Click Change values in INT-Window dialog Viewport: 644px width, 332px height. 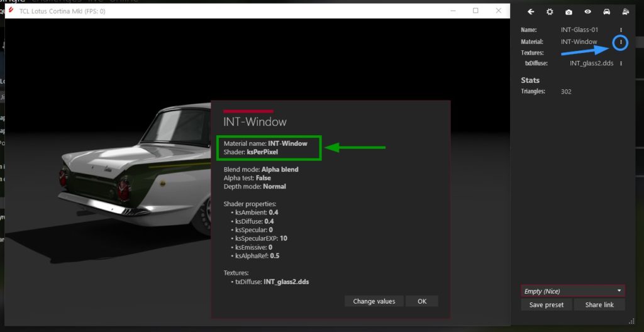(x=374, y=301)
